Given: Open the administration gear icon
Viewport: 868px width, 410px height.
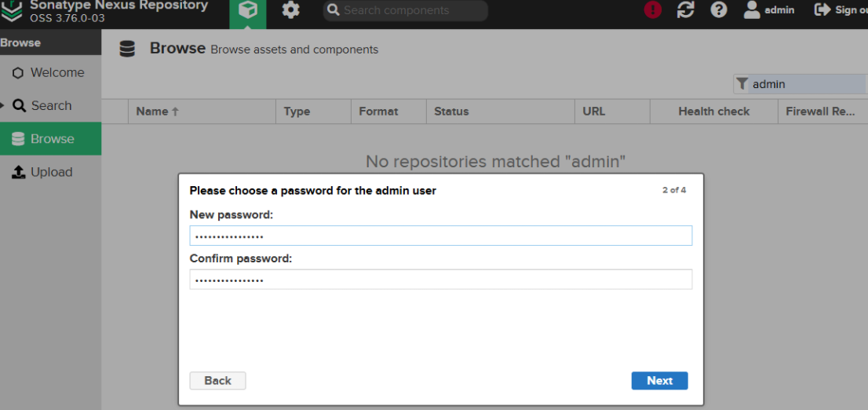Looking at the screenshot, I should pyautogui.click(x=290, y=10).
